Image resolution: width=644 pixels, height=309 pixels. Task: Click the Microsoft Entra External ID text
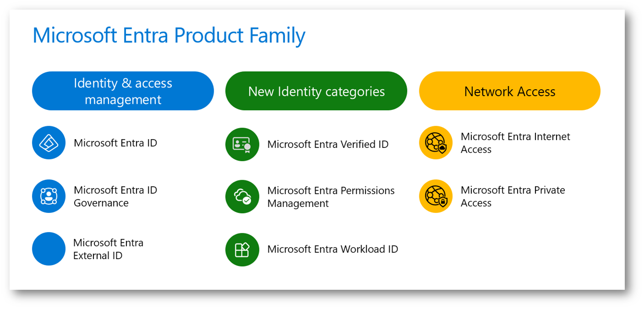[x=108, y=249]
